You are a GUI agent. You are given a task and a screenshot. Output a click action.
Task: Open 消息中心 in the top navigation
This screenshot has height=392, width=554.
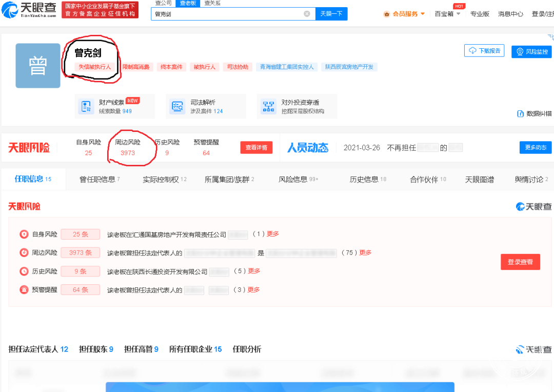click(510, 14)
